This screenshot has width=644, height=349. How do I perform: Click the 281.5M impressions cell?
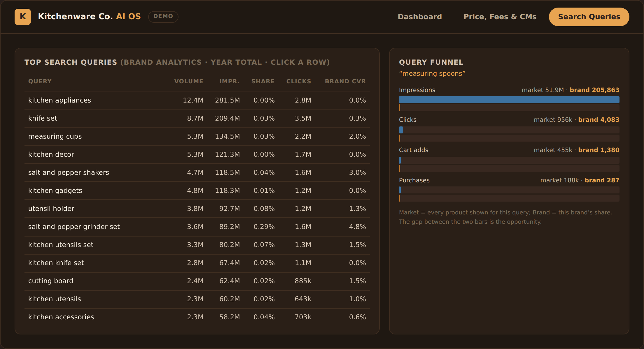tap(228, 100)
